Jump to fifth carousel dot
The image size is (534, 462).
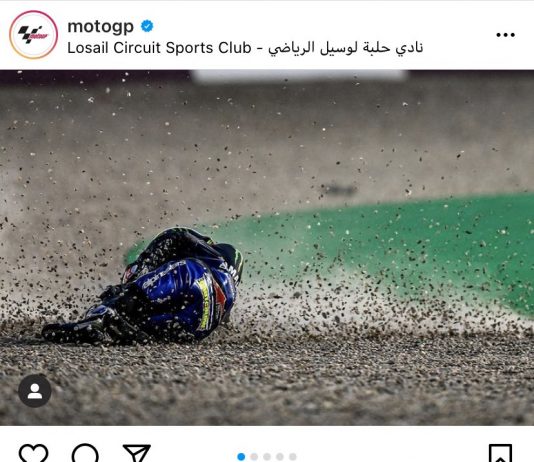point(293,457)
